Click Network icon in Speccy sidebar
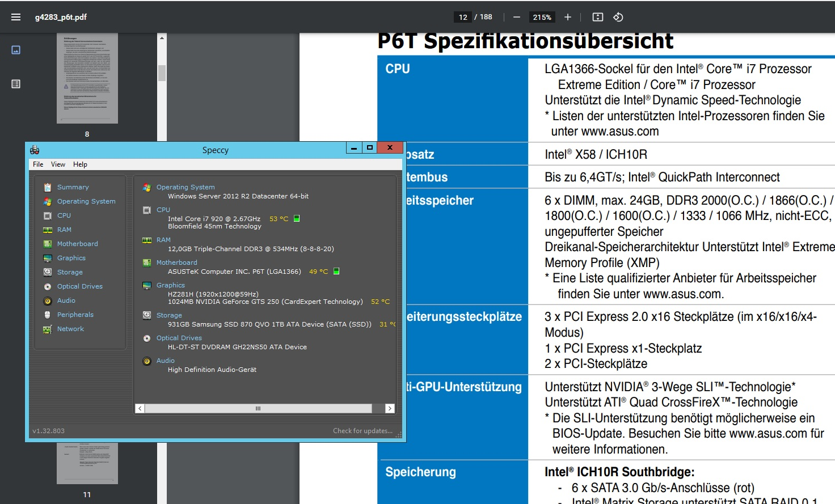The width and height of the screenshot is (835, 504). 48,329
